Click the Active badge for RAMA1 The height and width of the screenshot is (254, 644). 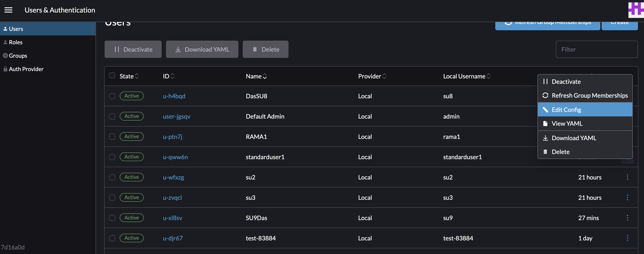[131, 136]
